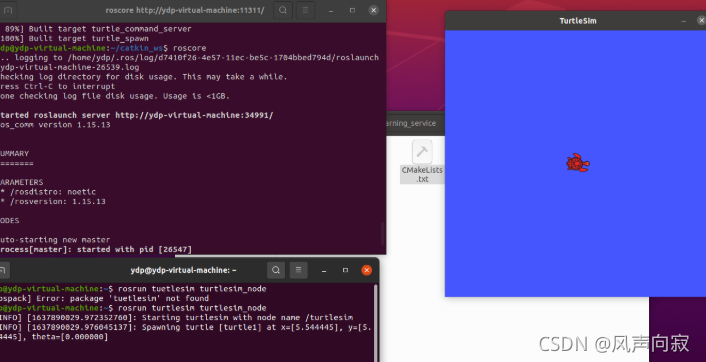Select the '/rosdistro: noetic' line

click(48, 192)
